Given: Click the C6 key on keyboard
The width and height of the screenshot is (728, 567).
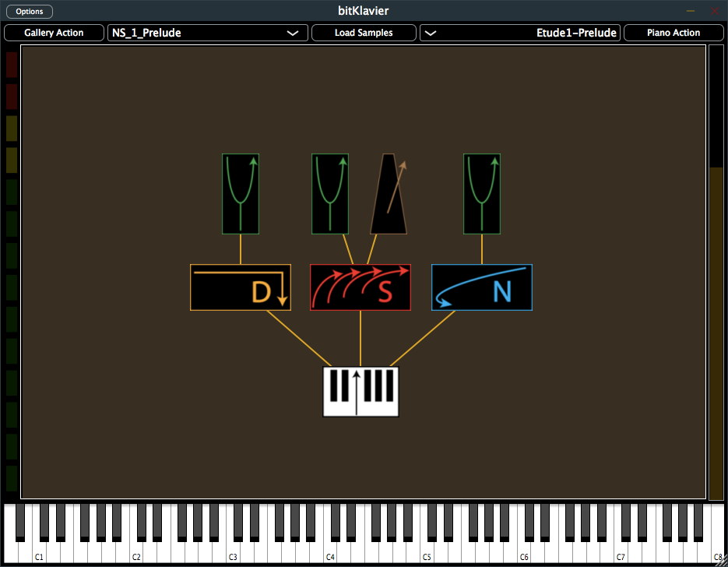Looking at the screenshot, I should [525, 553].
